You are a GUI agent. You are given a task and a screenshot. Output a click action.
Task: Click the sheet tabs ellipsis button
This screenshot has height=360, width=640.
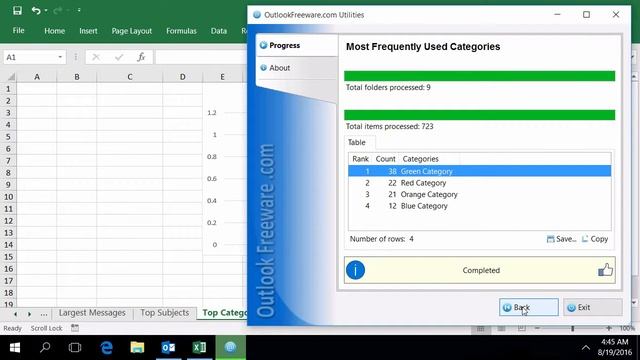point(44,314)
